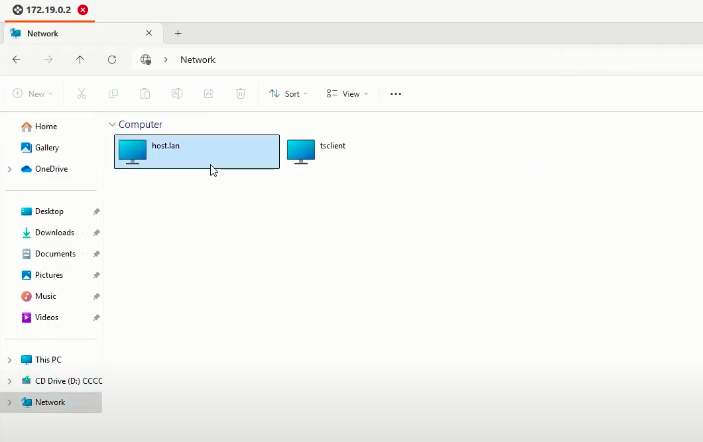Select This PC in the sidebar

41,360
